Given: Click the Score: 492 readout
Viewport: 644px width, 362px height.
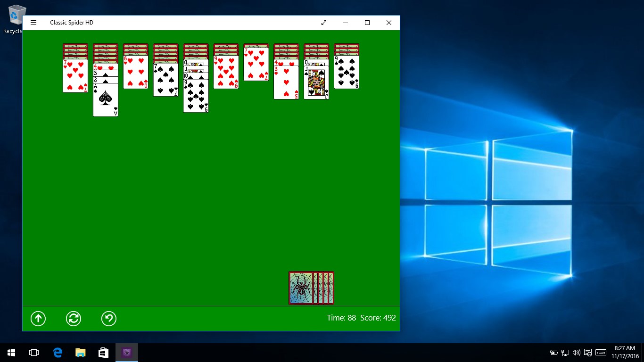Looking at the screenshot, I should tap(378, 318).
